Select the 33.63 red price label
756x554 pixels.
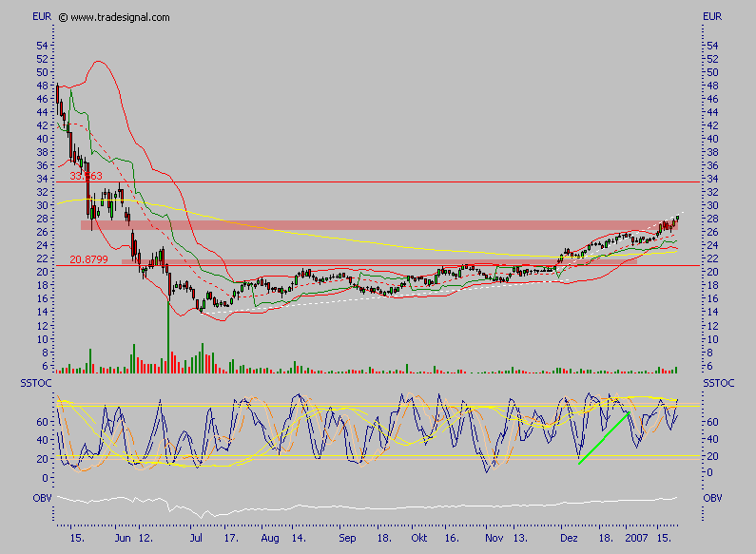[x=86, y=176]
